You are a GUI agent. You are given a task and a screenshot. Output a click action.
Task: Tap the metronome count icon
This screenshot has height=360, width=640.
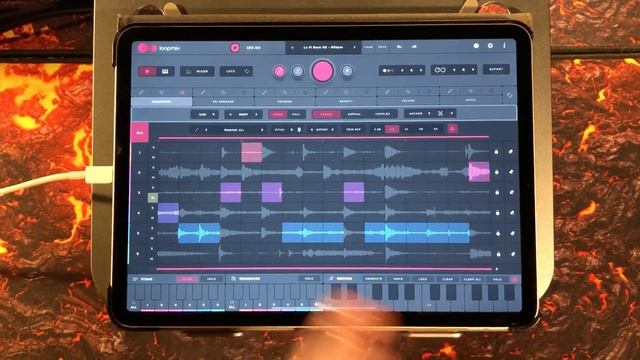[387, 71]
